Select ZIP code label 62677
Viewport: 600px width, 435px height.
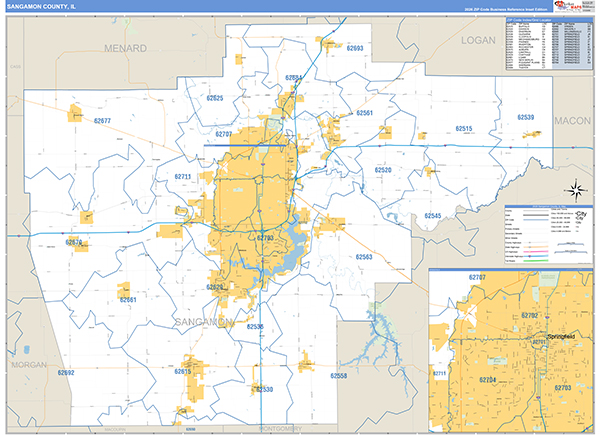102,121
